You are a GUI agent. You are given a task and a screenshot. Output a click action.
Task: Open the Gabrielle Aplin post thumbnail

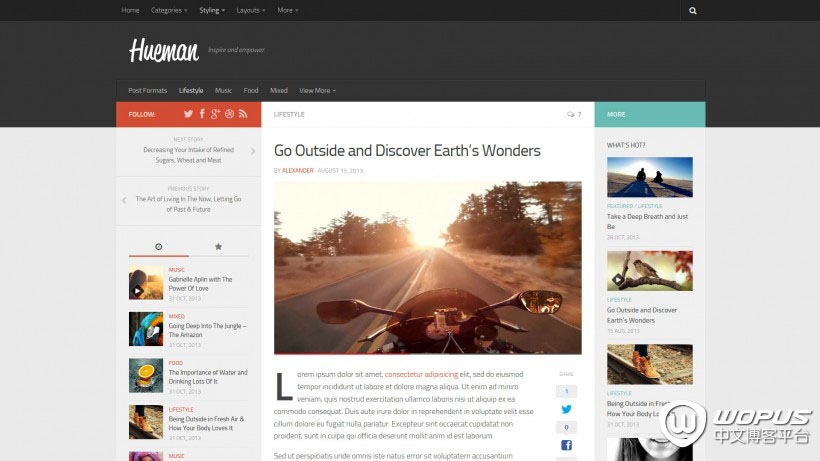145,284
